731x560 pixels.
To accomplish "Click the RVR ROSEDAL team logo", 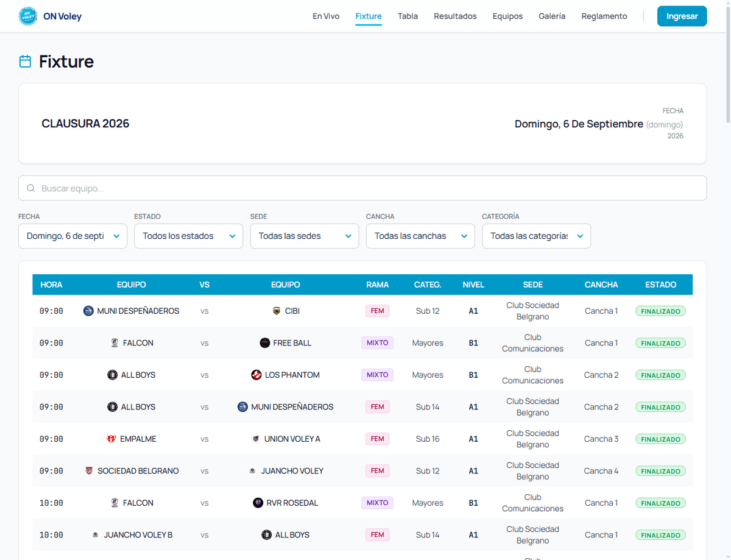I will click(x=258, y=503).
